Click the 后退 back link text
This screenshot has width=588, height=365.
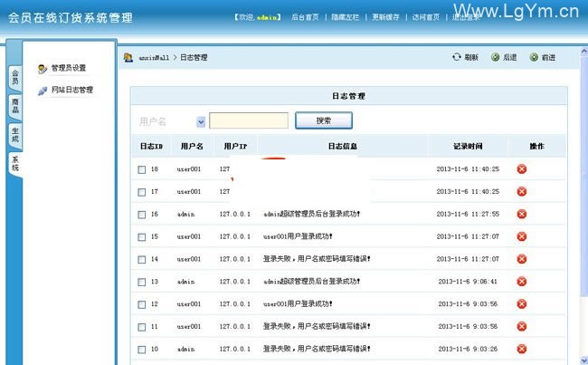(510, 57)
